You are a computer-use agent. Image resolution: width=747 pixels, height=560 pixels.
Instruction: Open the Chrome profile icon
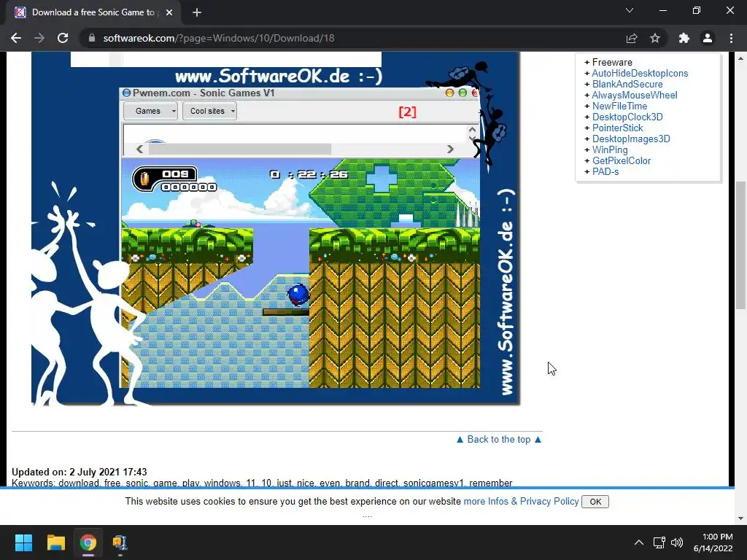pos(708,38)
